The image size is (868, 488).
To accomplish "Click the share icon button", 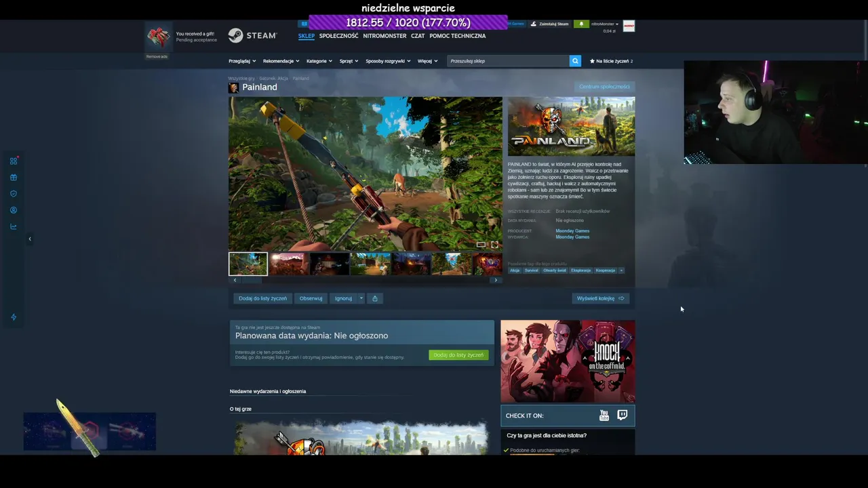I will click(375, 298).
